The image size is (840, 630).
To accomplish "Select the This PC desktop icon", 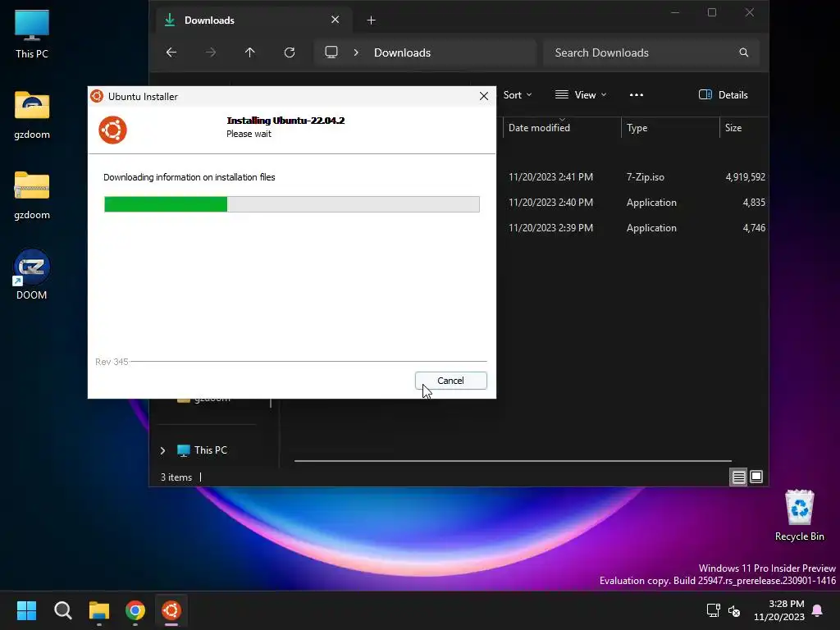I will click(32, 34).
